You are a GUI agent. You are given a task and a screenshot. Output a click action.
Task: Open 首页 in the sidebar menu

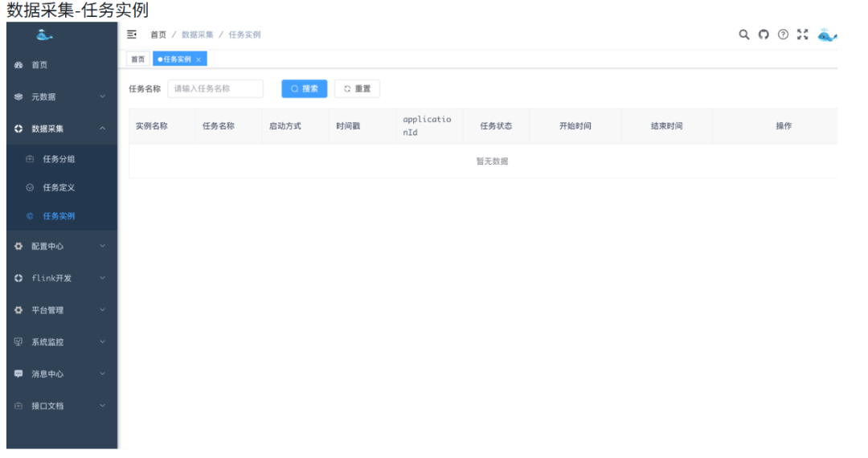(61, 65)
